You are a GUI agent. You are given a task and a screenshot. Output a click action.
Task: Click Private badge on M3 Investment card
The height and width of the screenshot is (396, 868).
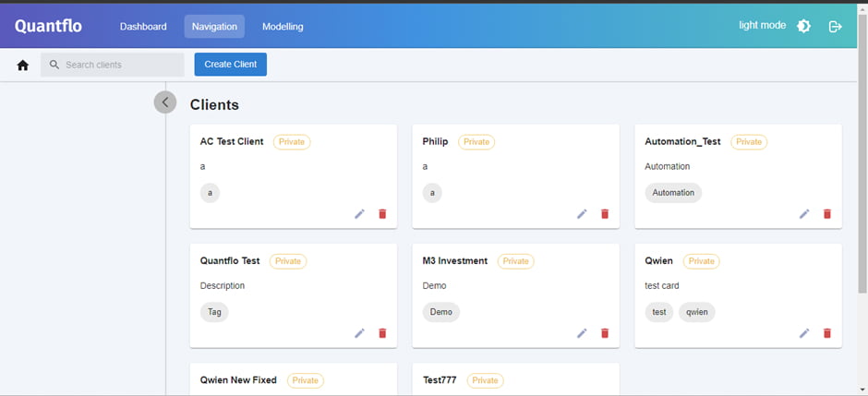pos(516,261)
